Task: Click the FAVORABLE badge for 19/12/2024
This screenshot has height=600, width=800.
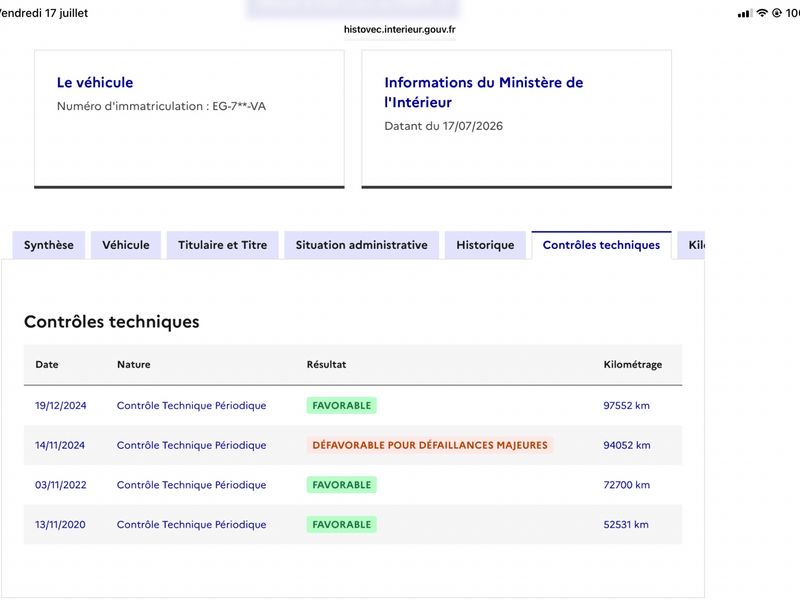Action: [x=341, y=406]
